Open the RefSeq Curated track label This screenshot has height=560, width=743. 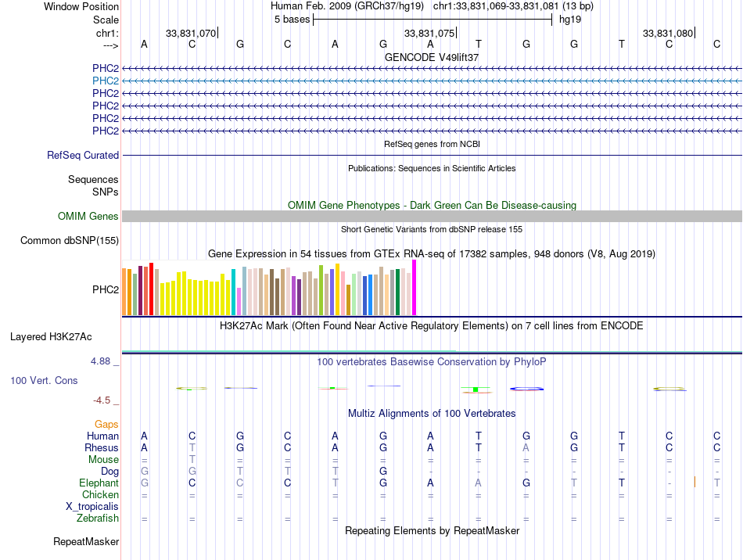click(x=83, y=156)
